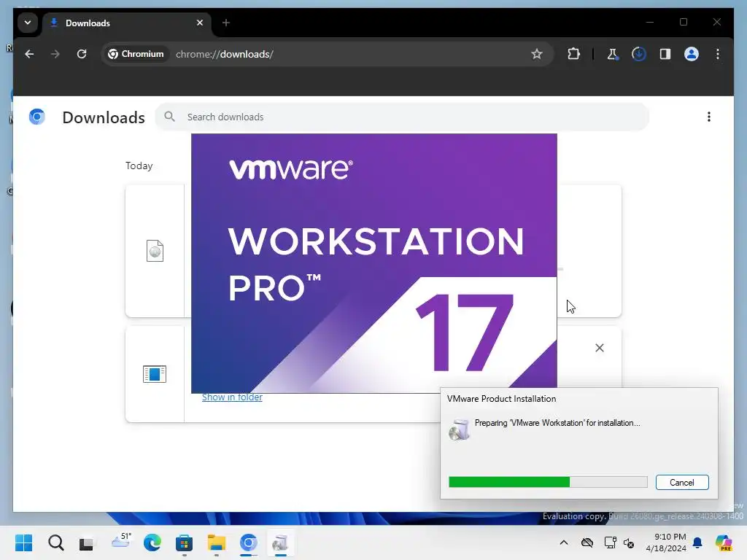Click the Chromium logo beside Downloads heading
747x560 pixels.
[36, 117]
